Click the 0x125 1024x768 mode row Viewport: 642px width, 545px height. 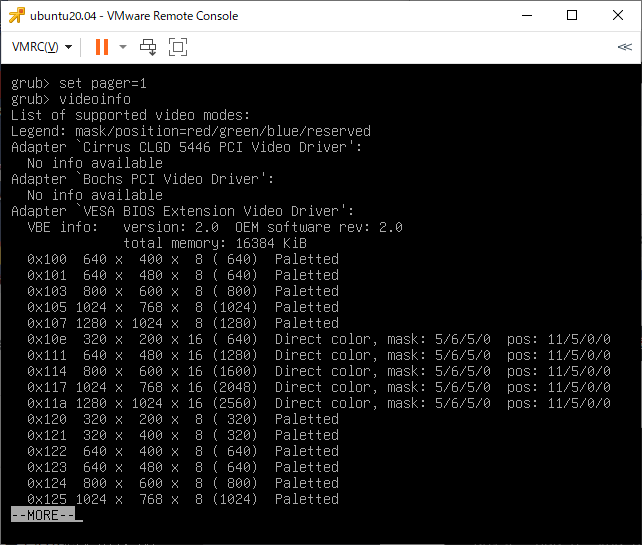point(183,498)
